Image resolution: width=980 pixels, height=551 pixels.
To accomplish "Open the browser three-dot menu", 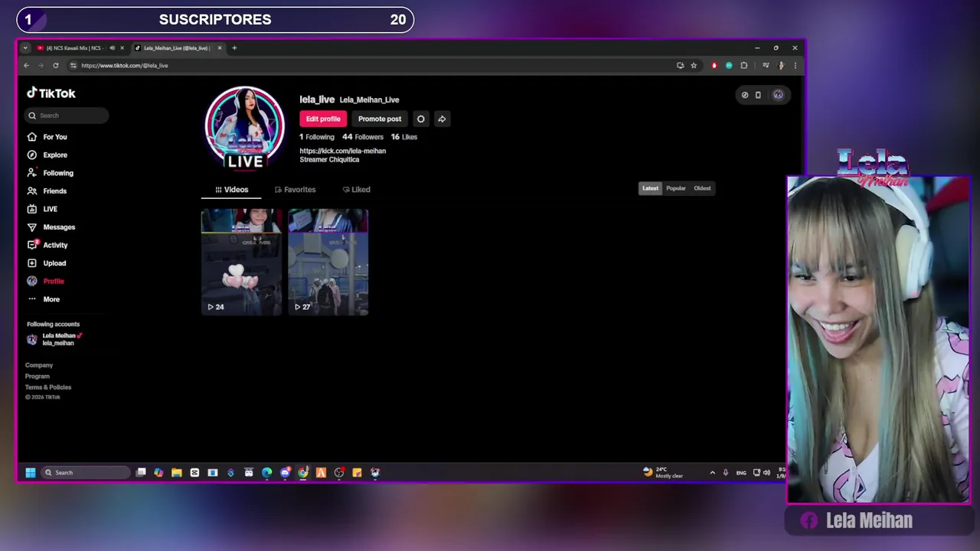I will click(795, 66).
